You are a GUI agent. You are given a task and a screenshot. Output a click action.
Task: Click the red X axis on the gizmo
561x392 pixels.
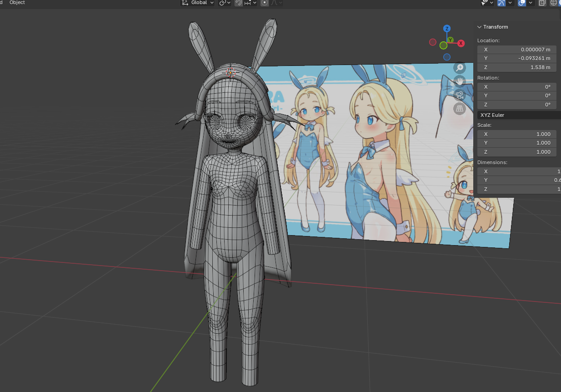[461, 43]
